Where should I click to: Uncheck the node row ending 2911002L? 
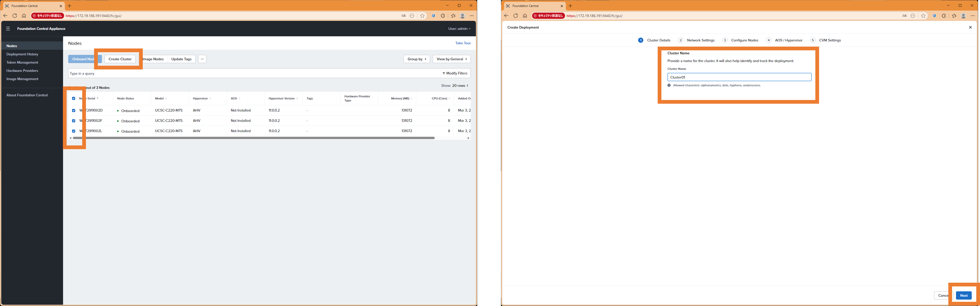pos(74,131)
